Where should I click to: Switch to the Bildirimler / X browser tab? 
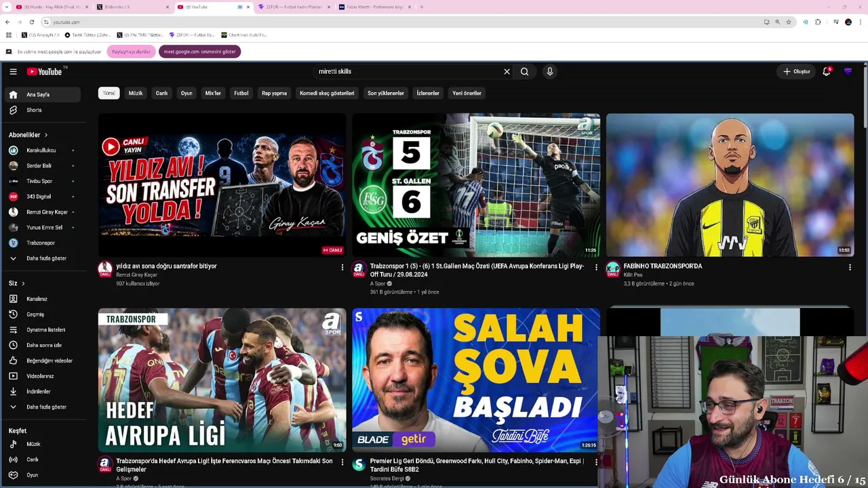tap(132, 7)
